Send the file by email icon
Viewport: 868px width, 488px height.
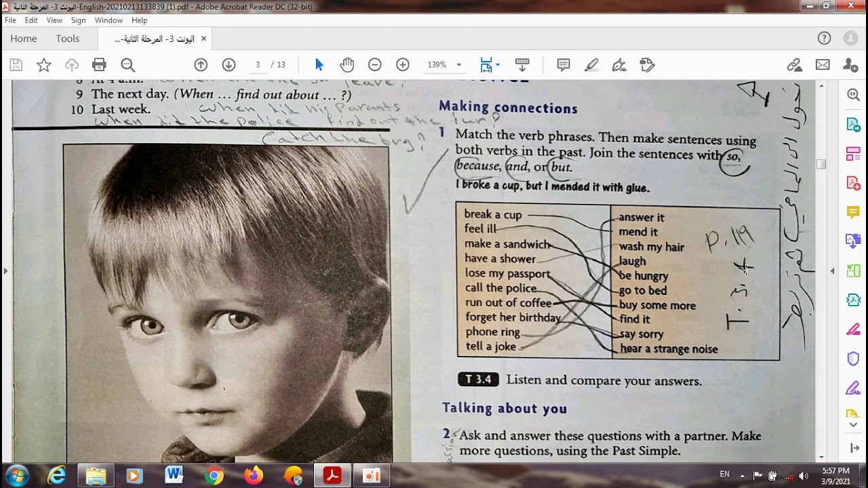tap(823, 65)
